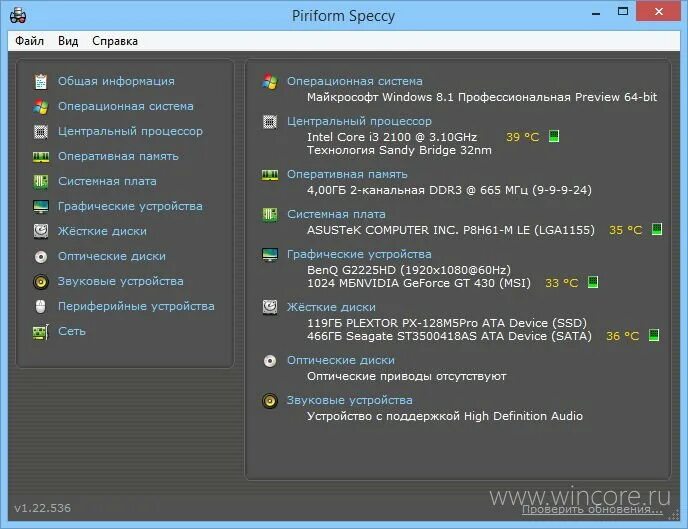Viewport: 688px width, 529px height.
Task: Click green temperature indicator beside 36 °C
Action: click(x=654, y=335)
